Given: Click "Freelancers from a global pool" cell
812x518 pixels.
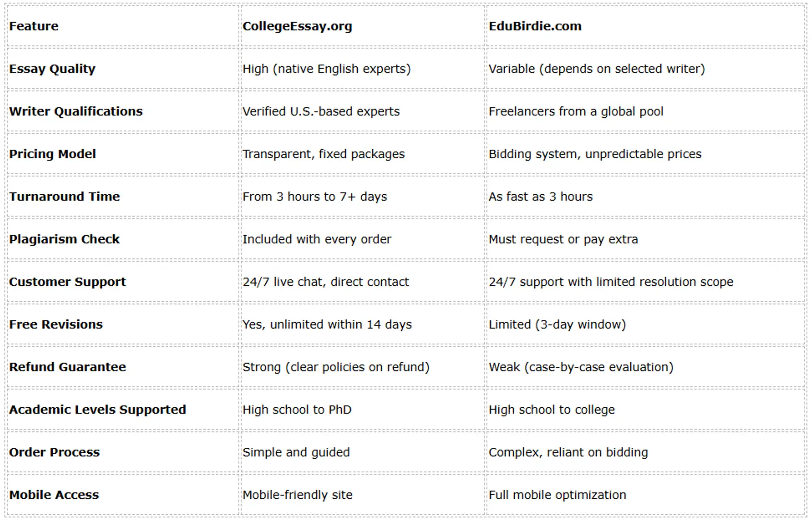Looking at the screenshot, I should 576,112.
